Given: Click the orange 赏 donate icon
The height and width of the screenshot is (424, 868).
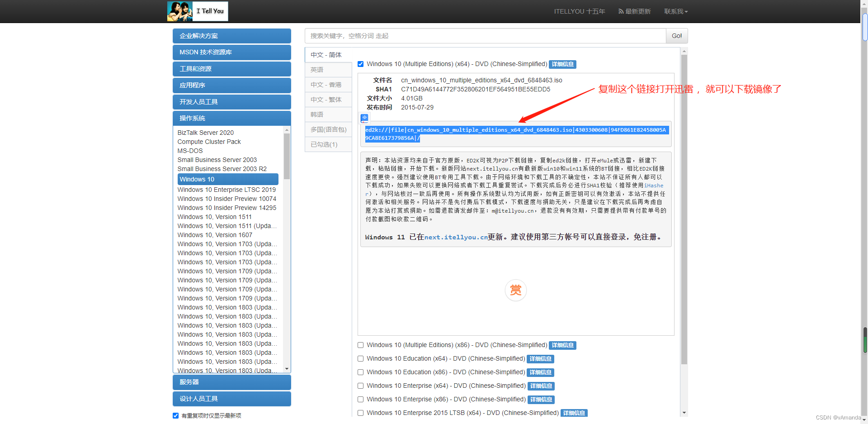Looking at the screenshot, I should pos(516,290).
